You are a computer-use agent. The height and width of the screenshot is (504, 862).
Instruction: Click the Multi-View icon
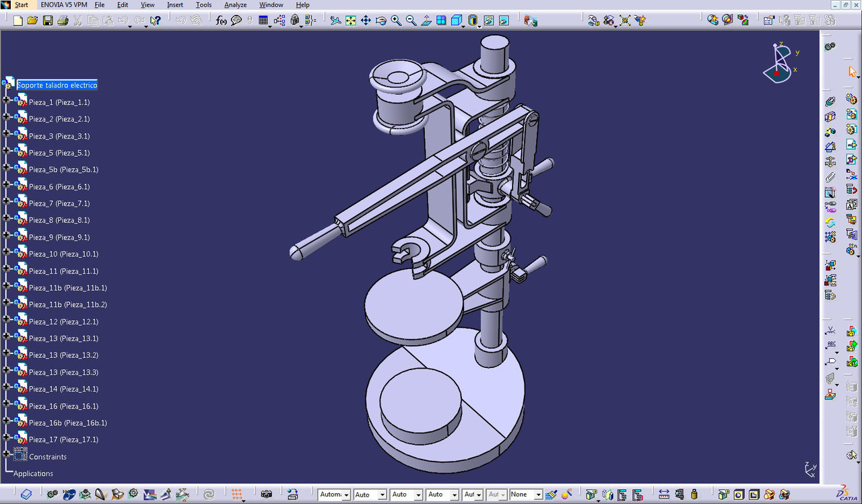(441, 21)
